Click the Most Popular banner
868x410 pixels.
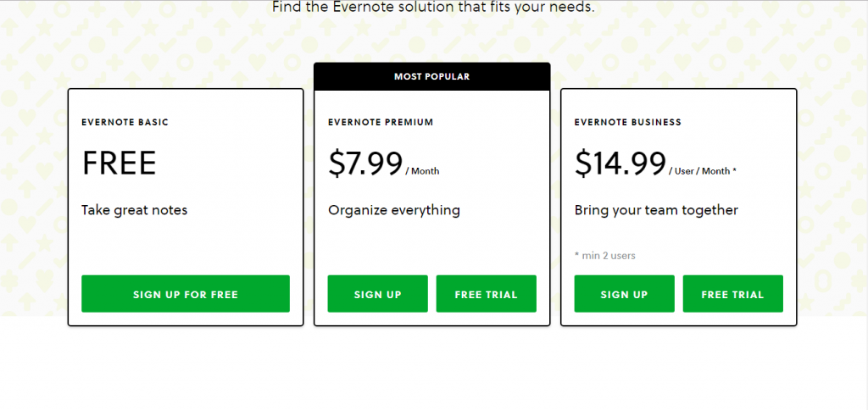coord(431,76)
